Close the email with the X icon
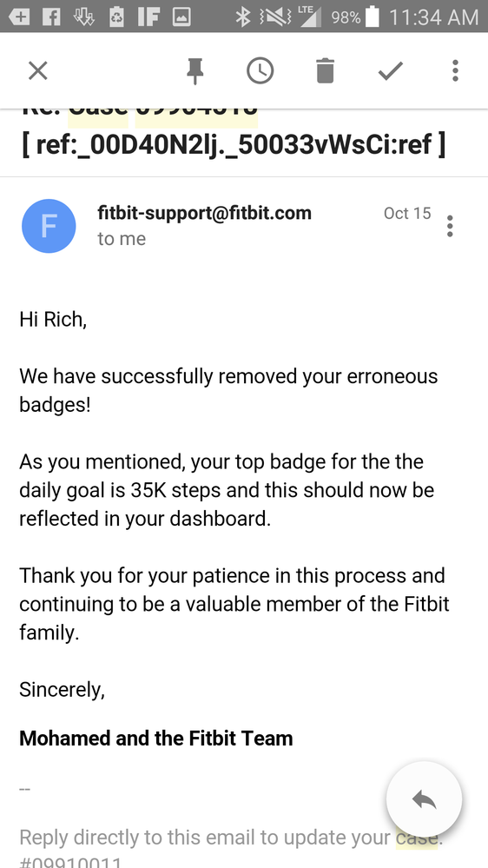The image size is (488, 868). tap(38, 71)
